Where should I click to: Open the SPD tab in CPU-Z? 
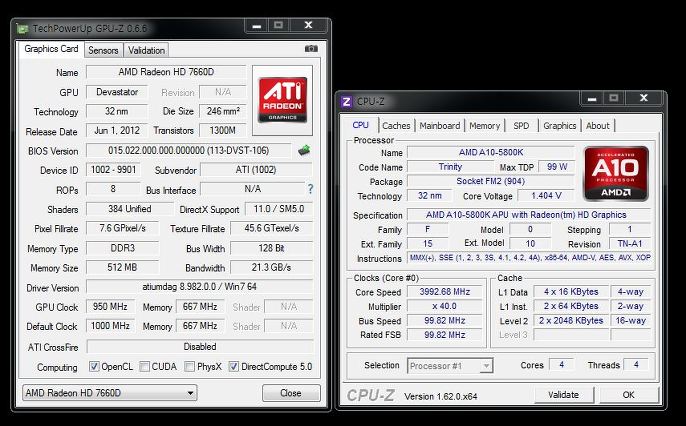[521, 126]
